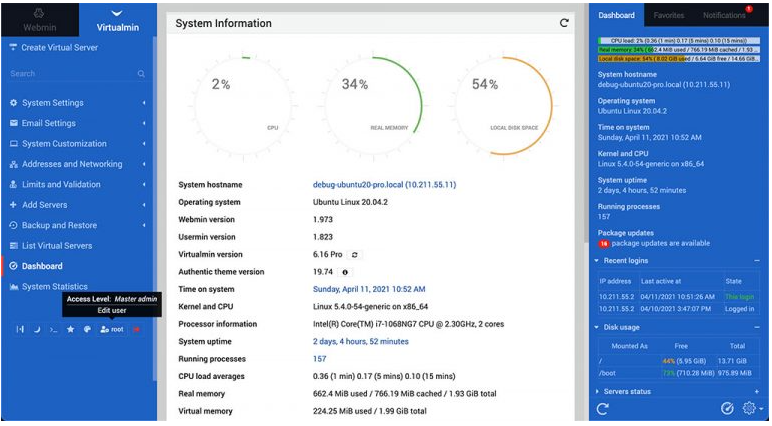Click Add Servers plus icon
Screen dimensions: 772x426
pyautogui.click(x=13, y=205)
